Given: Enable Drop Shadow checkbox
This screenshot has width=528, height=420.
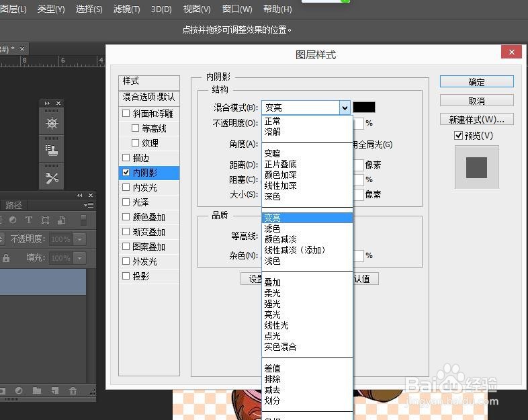Looking at the screenshot, I should coord(126,276).
